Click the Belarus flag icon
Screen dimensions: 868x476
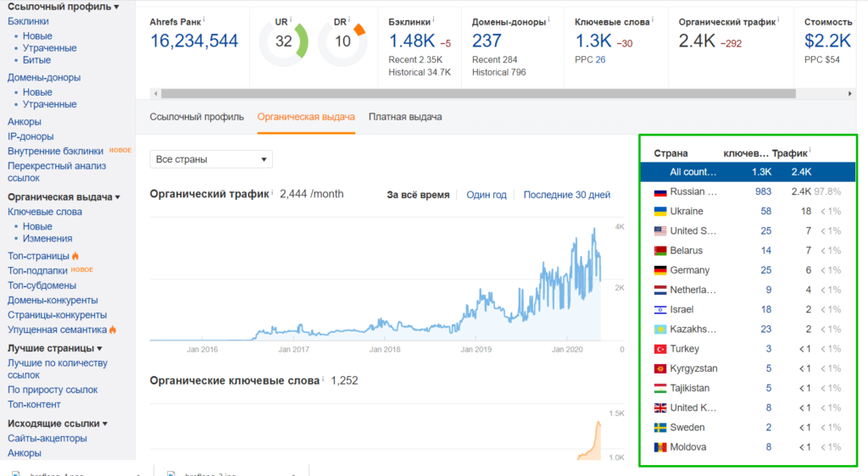click(659, 251)
